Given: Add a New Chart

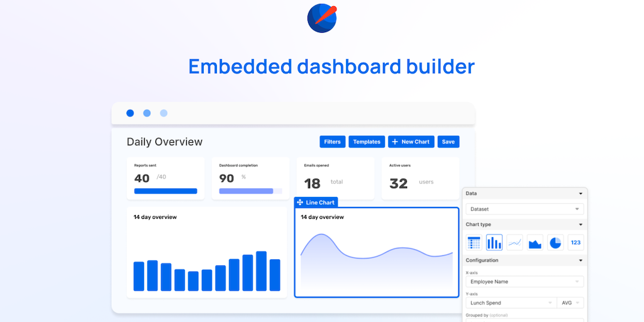Looking at the screenshot, I should tap(411, 142).
